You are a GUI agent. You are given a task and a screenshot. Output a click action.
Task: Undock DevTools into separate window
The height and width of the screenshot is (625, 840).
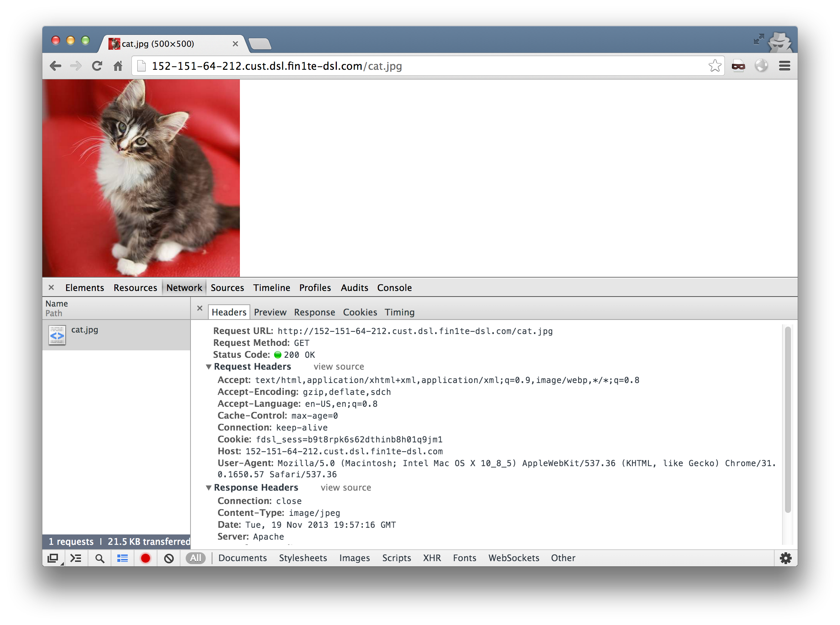pyautogui.click(x=53, y=558)
